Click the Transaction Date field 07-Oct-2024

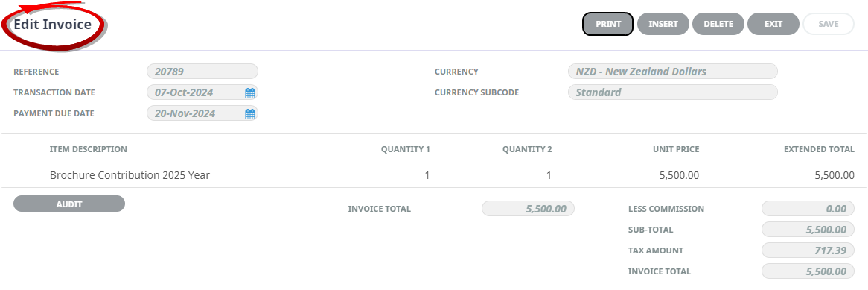(x=195, y=92)
